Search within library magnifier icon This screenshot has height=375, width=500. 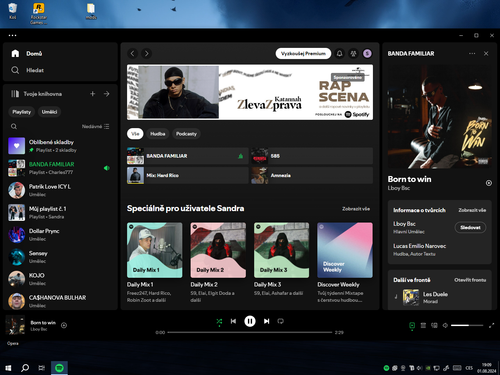pos(14,127)
